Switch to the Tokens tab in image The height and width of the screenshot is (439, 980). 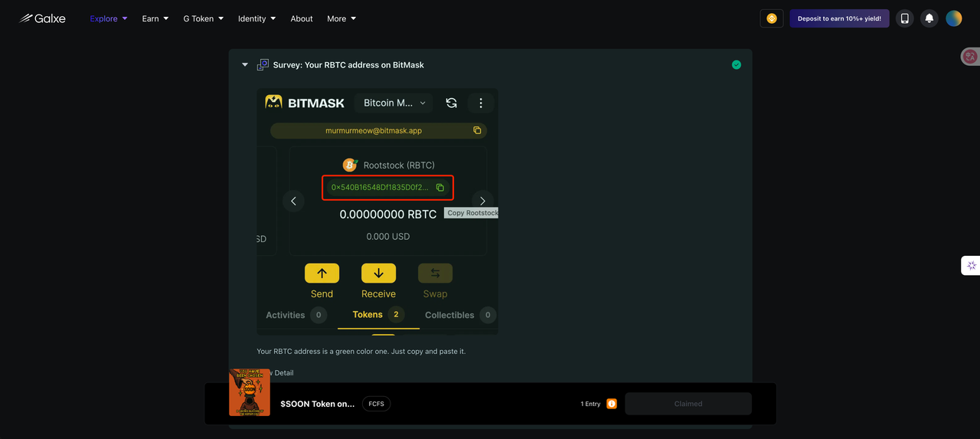click(378, 315)
